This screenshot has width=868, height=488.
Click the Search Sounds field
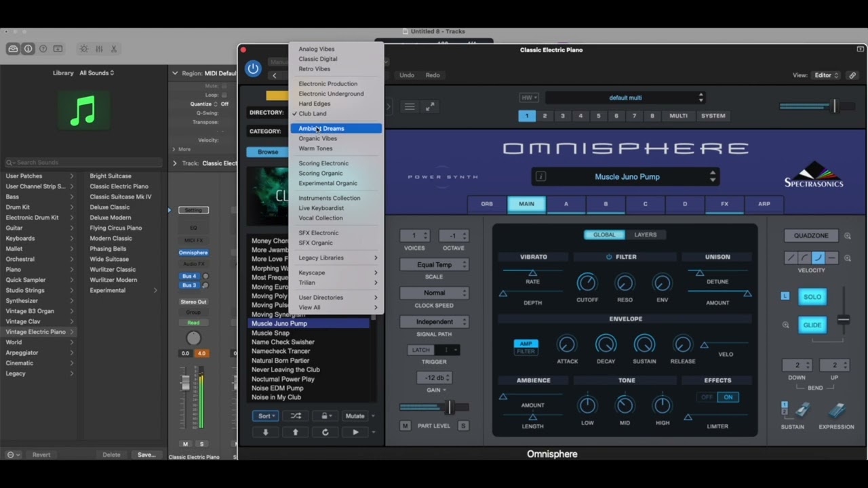tap(83, 163)
